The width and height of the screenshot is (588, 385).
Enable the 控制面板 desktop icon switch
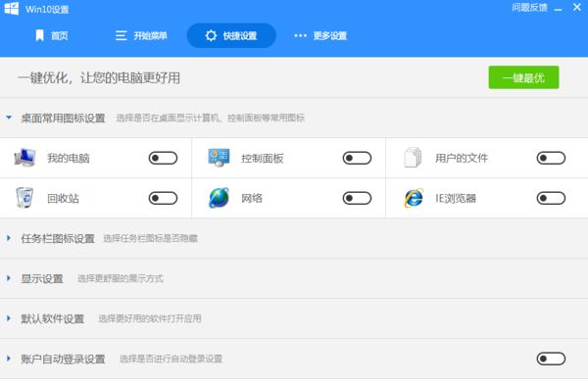pyautogui.click(x=357, y=158)
